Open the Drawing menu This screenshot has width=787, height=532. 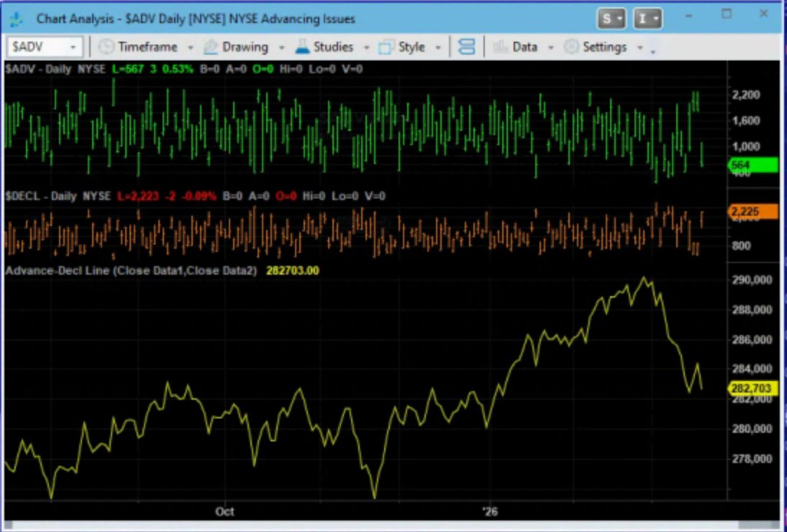[245, 47]
